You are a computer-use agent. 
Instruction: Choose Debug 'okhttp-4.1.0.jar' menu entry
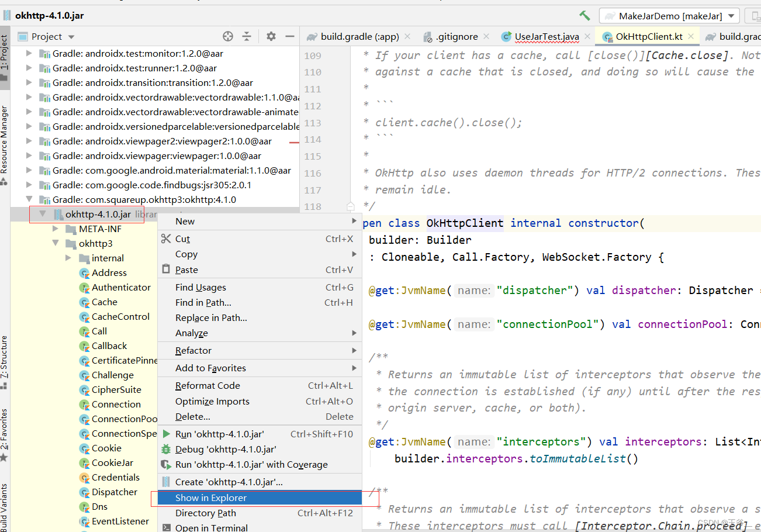pyautogui.click(x=260, y=449)
